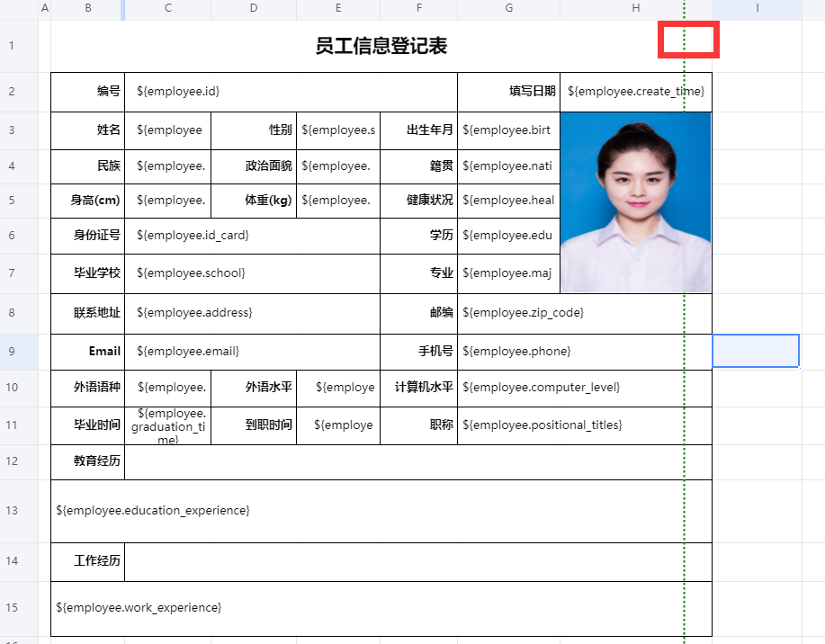
Task: Select the ${employee.school} cell
Action: pos(253,273)
